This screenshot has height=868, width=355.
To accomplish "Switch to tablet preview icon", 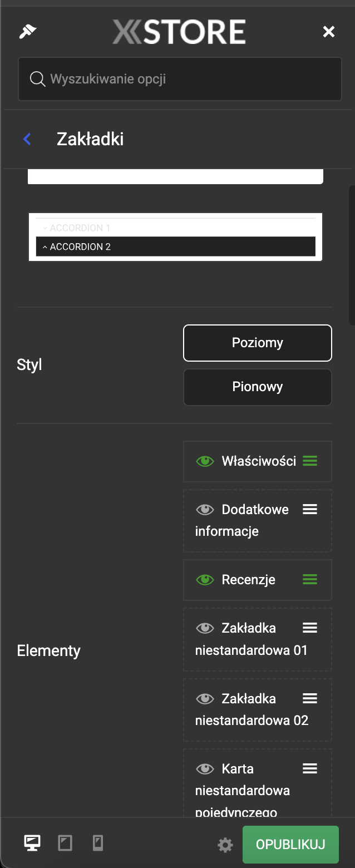I will click(x=65, y=844).
